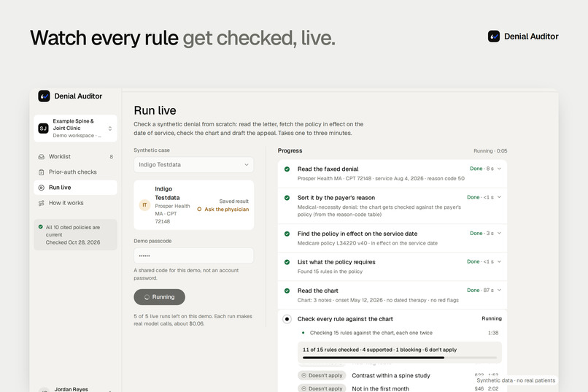Click the spinner icon in the Running button
Viewport: 588px width, 392px height.
pos(147,297)
